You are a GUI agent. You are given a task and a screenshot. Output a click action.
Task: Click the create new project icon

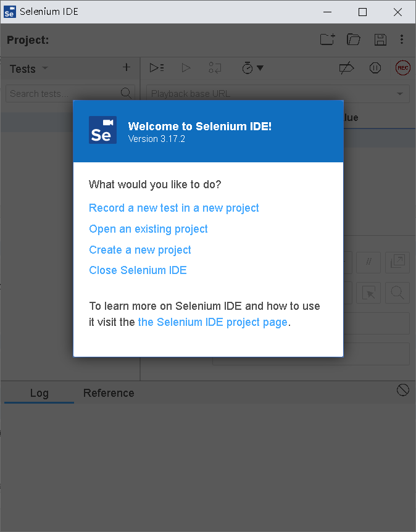coord(327,39)
